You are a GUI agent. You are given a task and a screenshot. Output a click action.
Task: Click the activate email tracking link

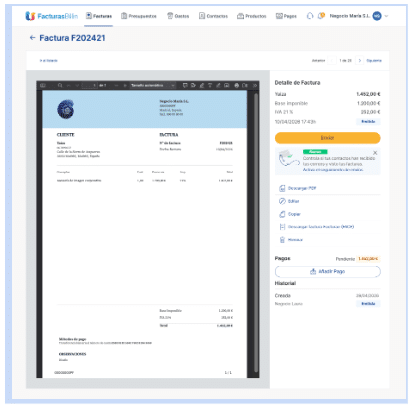[x=333, y=170]
